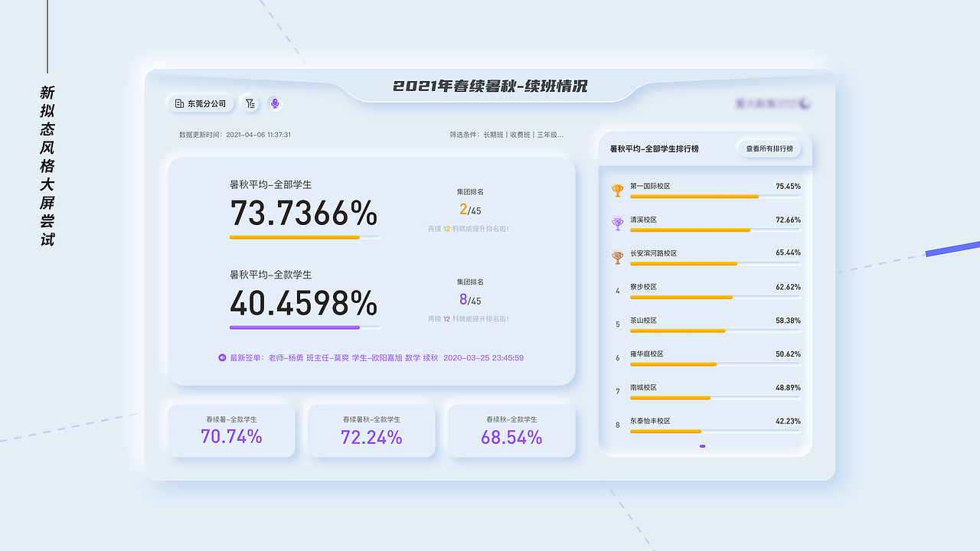Open 春续秋-全款学生 68.54% card
This screenshot has height=551, width=980.
[511, 432]
